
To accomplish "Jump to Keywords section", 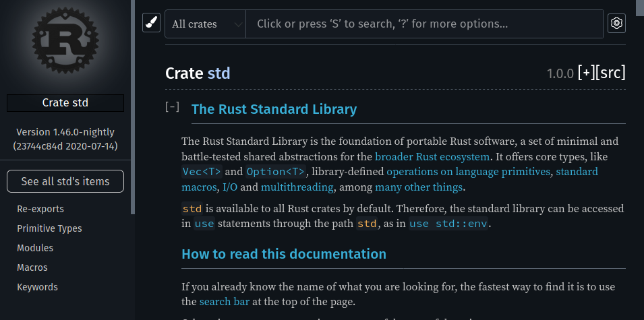I will pyautogui.click(x=37, y=287).
